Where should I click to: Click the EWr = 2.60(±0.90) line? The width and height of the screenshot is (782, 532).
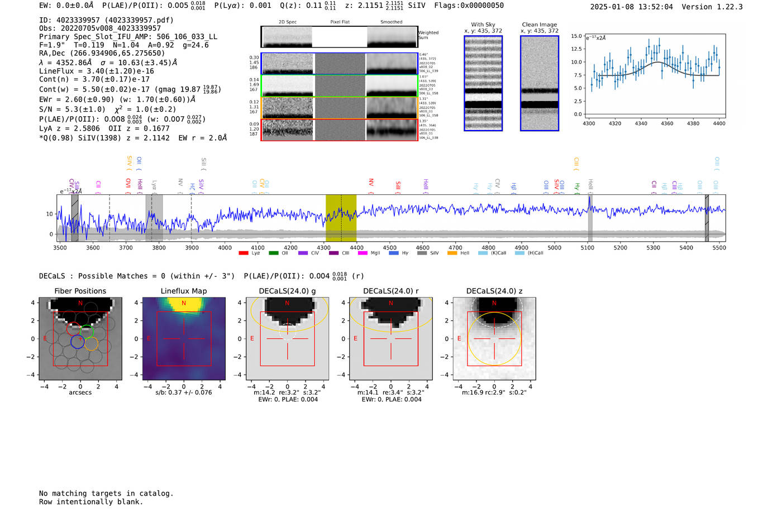pos(117,99)
